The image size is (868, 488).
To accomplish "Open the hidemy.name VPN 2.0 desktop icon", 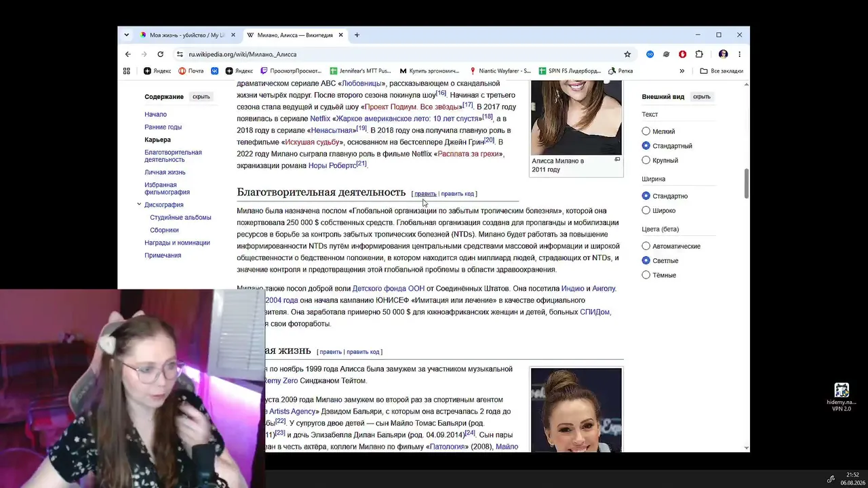I will click(842, 397).
